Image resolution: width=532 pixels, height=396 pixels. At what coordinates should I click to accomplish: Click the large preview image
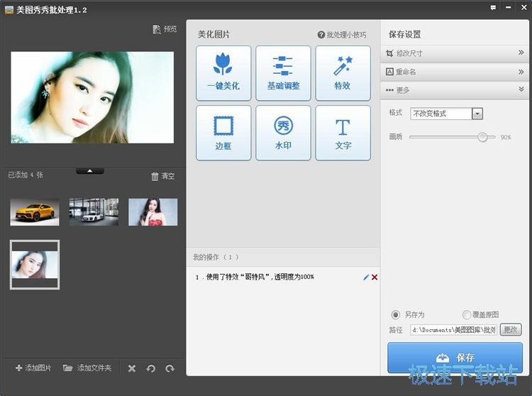click(92, 97)
